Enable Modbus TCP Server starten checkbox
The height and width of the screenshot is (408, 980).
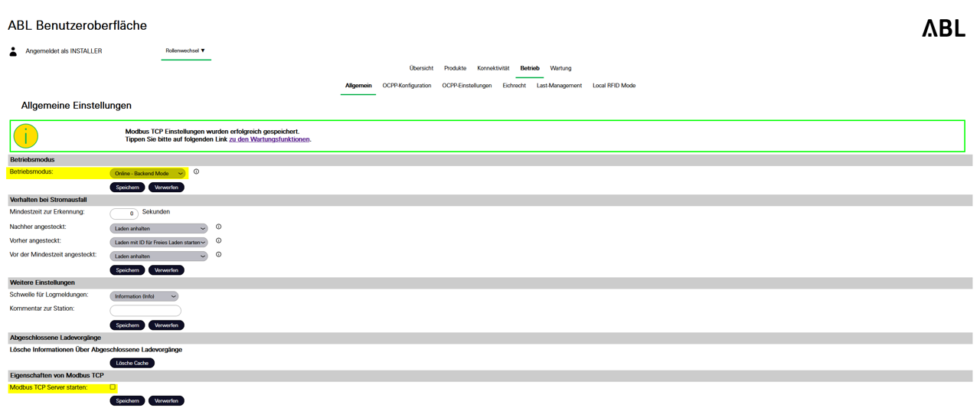[x=113, y=387]
